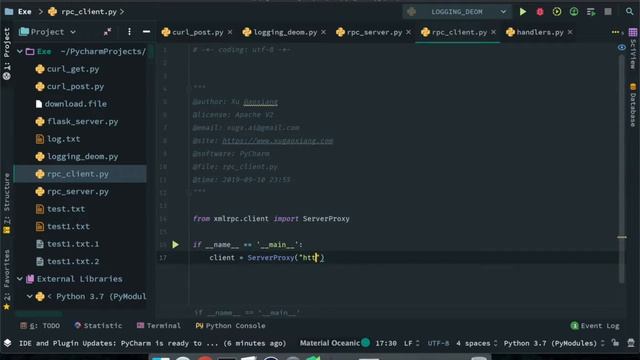Open the Event Log

coord(595,326)
